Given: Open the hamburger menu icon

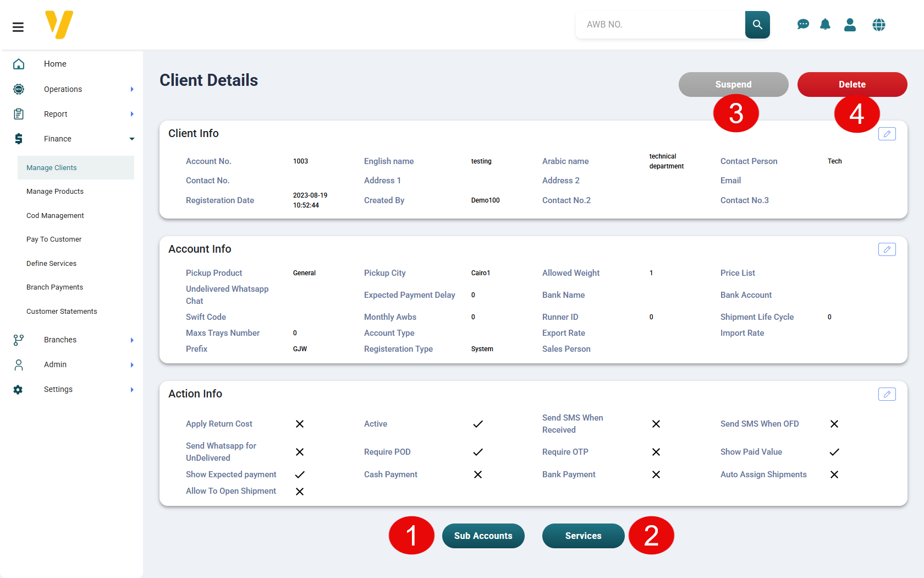Looking at the screenshot, I should coord(18,27).
